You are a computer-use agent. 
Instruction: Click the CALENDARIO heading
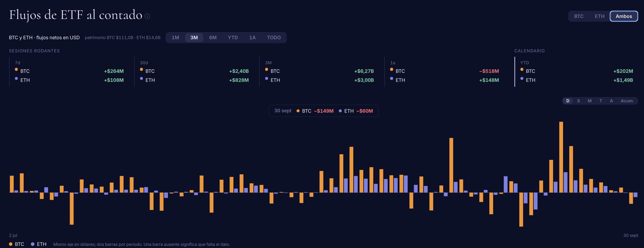pos(529,51)
